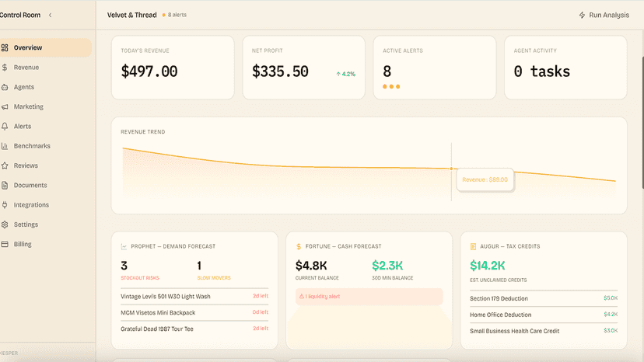Click the 1 liquidity alert banner
The width and height of the screenshot is (644, 362).
[x=369, y=296]
